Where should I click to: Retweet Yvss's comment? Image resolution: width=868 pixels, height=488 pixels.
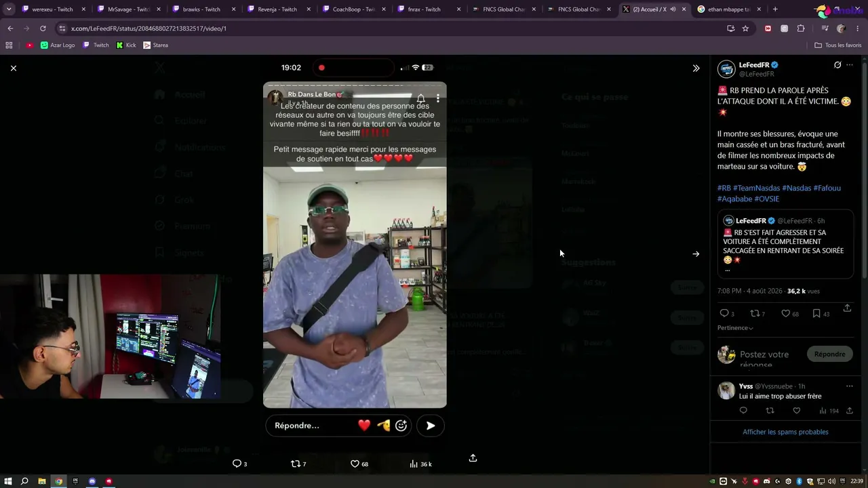tap(770, 411)
